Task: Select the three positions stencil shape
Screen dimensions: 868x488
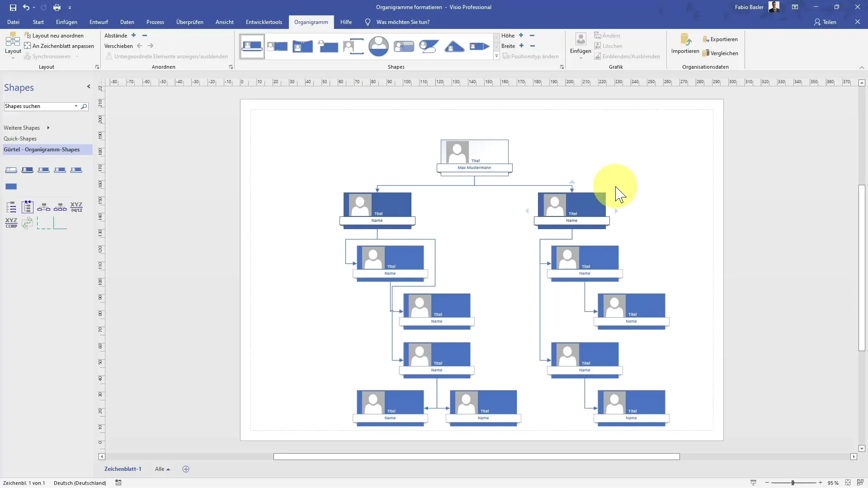Action: 60,207
